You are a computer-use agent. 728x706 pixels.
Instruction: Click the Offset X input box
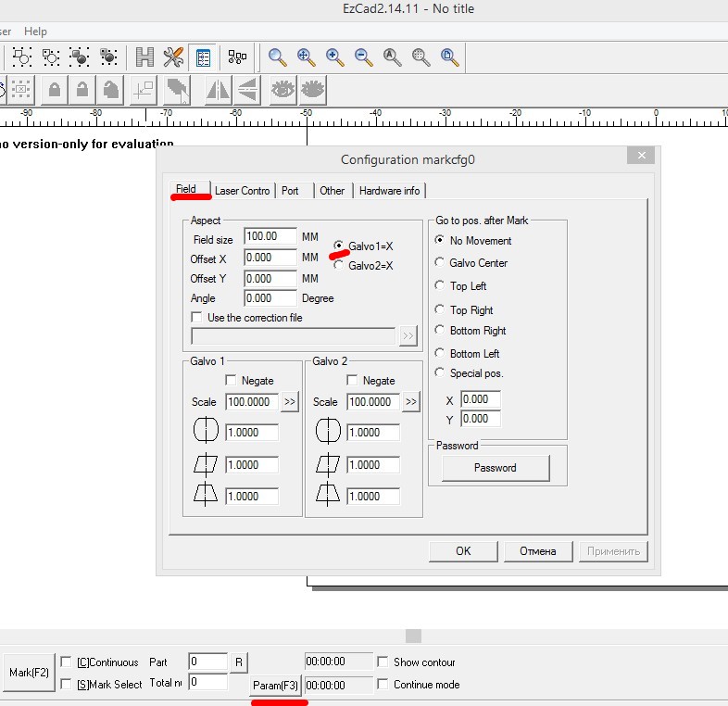pyautogui.click(x=270, y=258)
